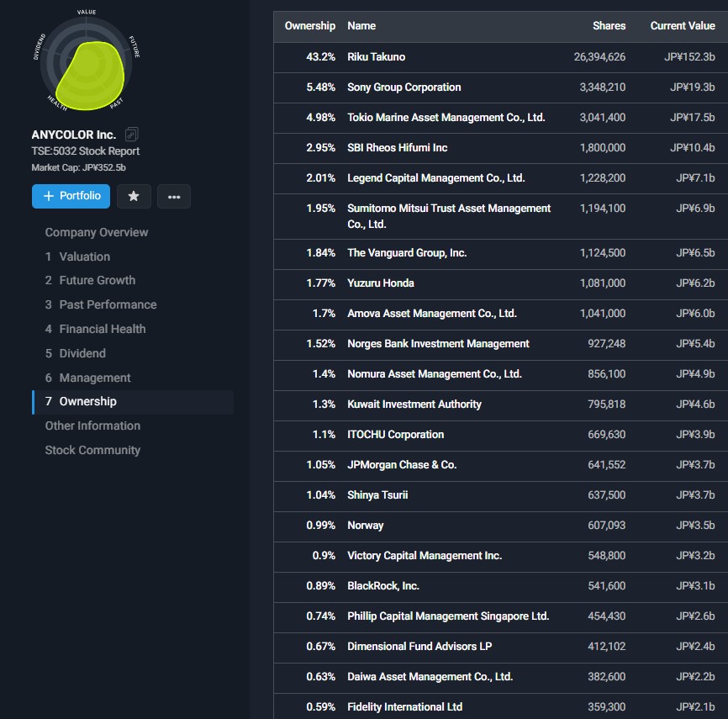728x719 pixels.
Task: Select the 0.99% ownership figure
Action: (x=320, y=526)
